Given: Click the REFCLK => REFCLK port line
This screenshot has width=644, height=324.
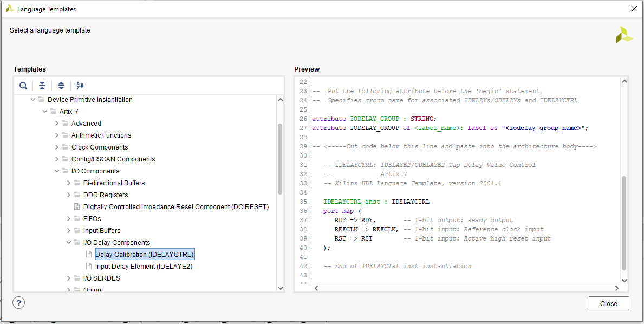Looking at the screenshot, I should tap(439, 229).
